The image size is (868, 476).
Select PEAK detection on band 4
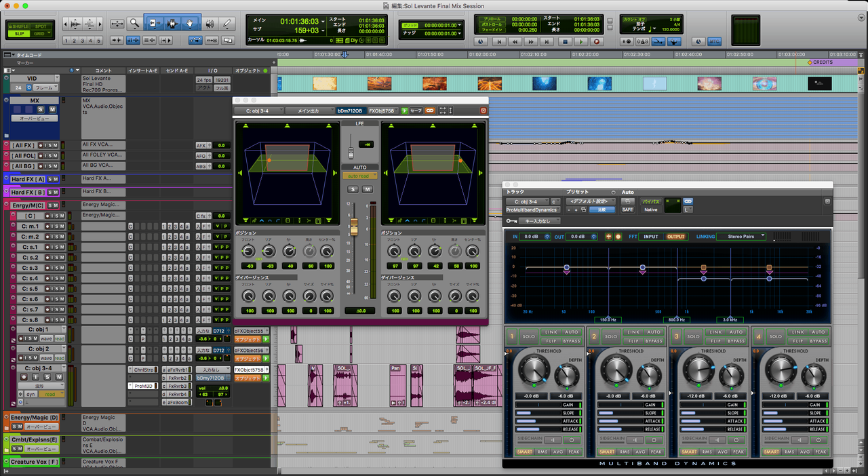coord(821,452)
